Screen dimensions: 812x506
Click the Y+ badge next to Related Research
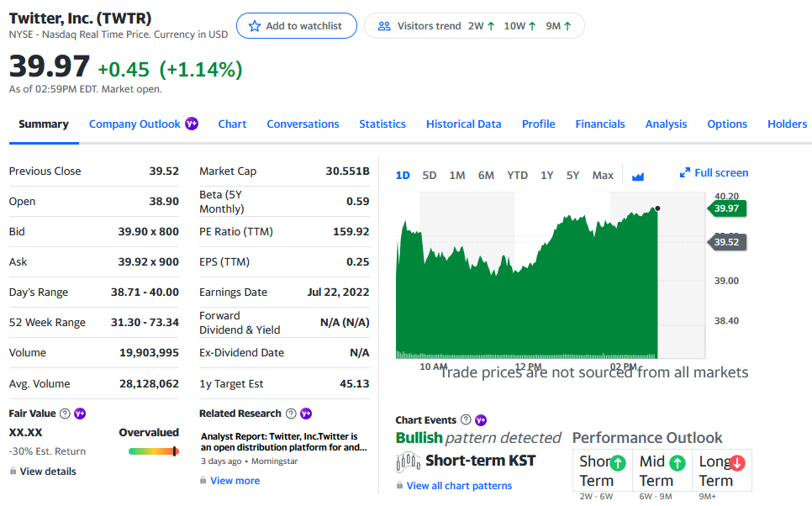306,414
